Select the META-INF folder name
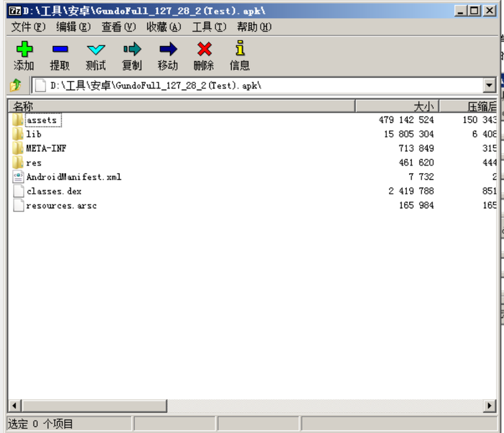 (46, 148)
